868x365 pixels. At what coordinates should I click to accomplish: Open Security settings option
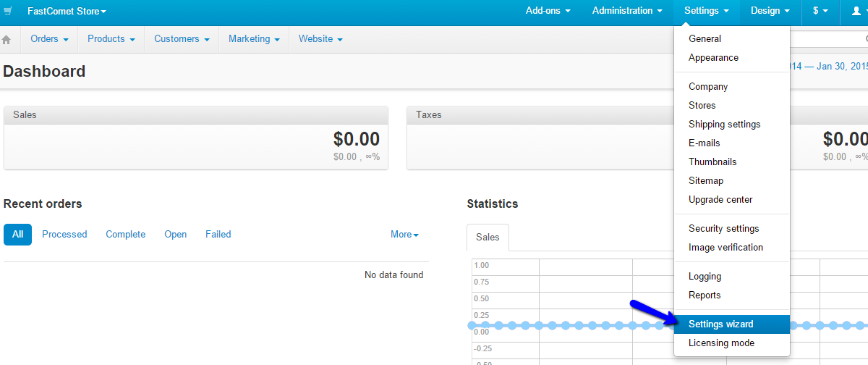tap(723, 229)
